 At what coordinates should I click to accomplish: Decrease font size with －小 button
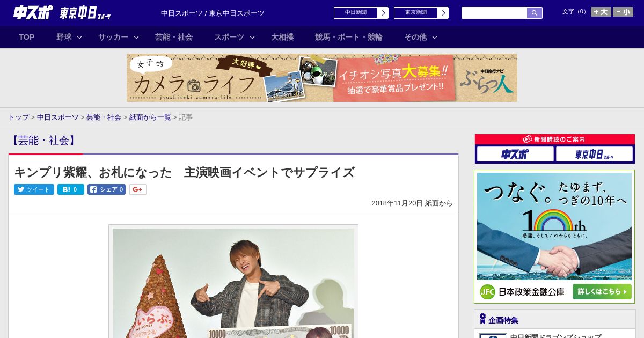(x=623, y=12)
